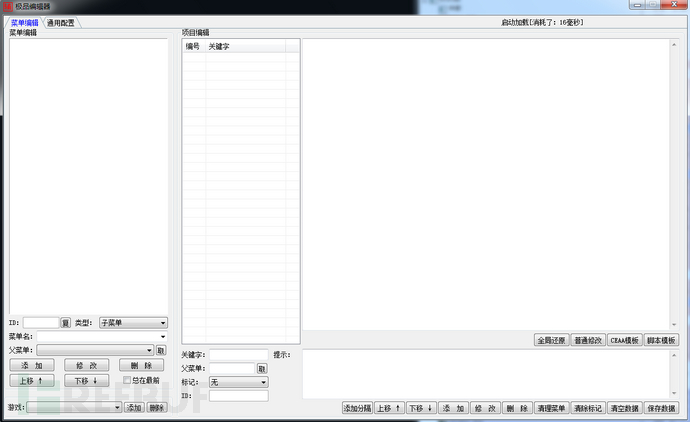Click the 关键字 column header
This screenshot has width=690, height=422.
[246, 47]
